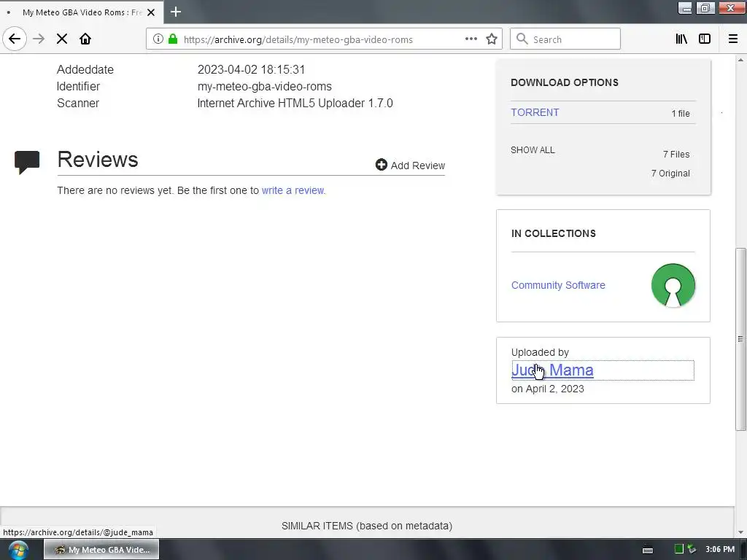Viewport: 747px width, 560px height.
Task: Follow the write a review link
Action: pos(293,190)
